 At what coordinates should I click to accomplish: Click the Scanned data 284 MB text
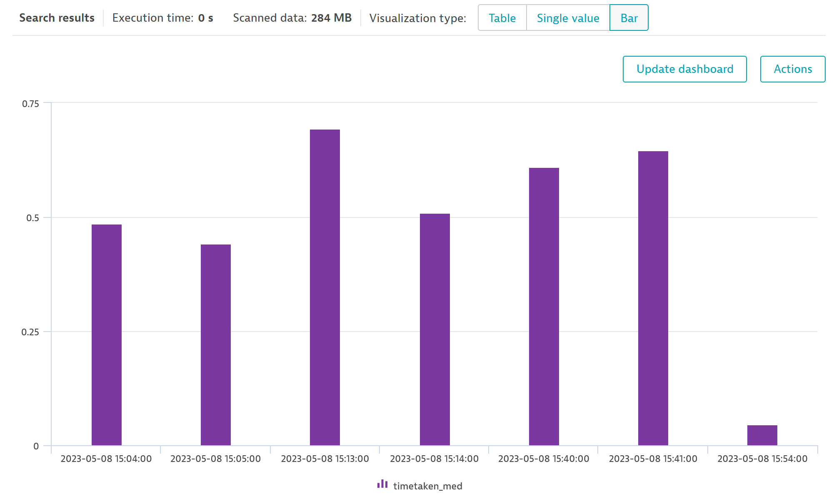pos(292,18)
